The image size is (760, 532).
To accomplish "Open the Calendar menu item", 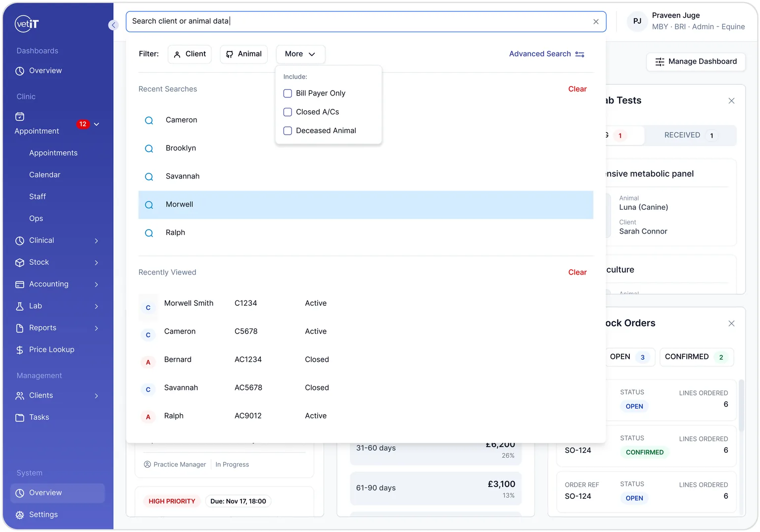I will 45,175.
